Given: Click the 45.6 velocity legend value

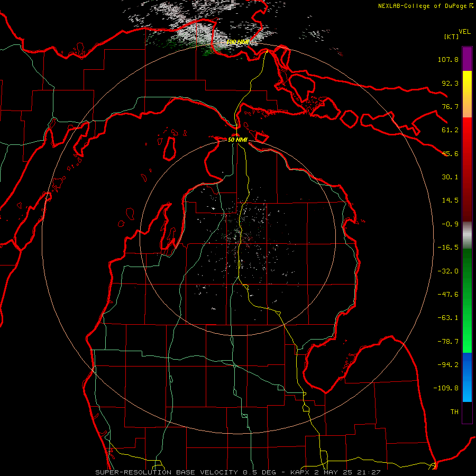Looking at the screenshot, I should [450, 153].
